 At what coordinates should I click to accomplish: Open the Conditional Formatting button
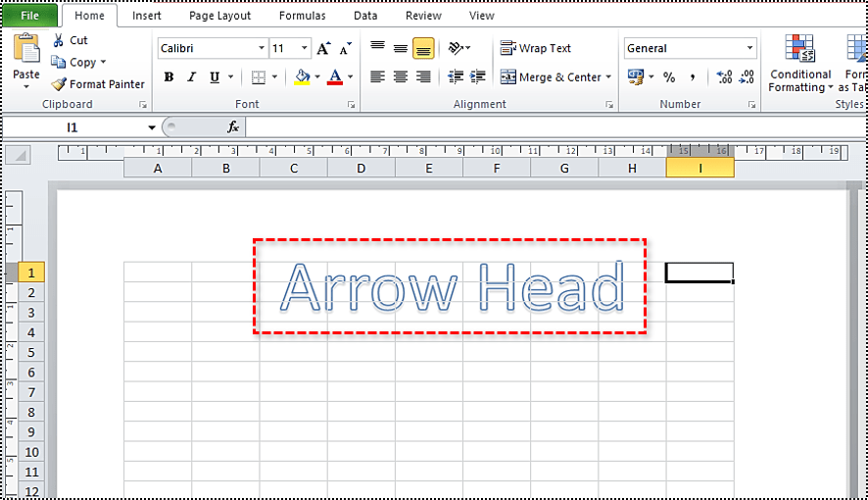(800, 64)
